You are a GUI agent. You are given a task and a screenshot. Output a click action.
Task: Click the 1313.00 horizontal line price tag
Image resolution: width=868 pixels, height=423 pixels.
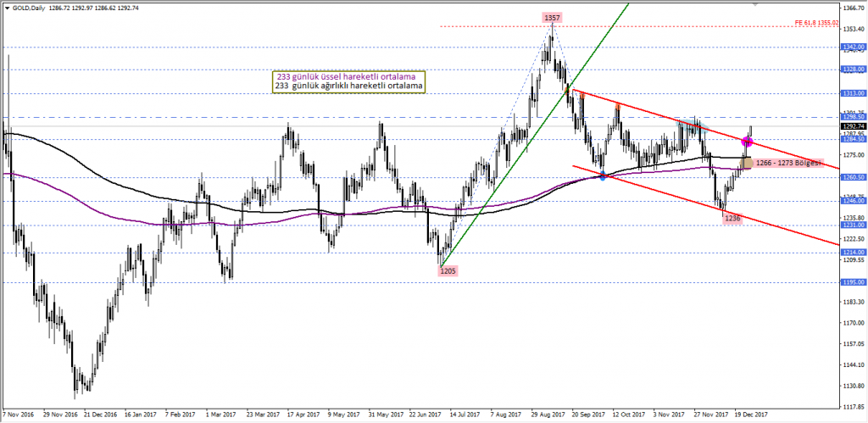pos(853,94)
